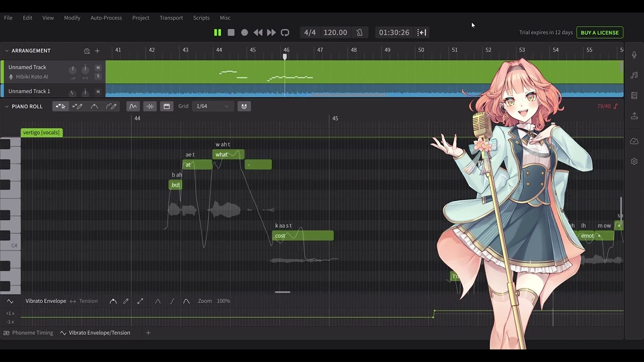Adjust pan knob of Unnamed Track 1
The width and height of the screenshot is (644, 362).
(x=85, y=92)
